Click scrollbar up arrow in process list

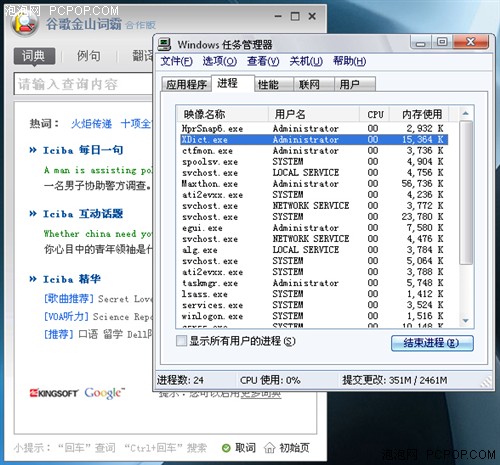[466, 114]
